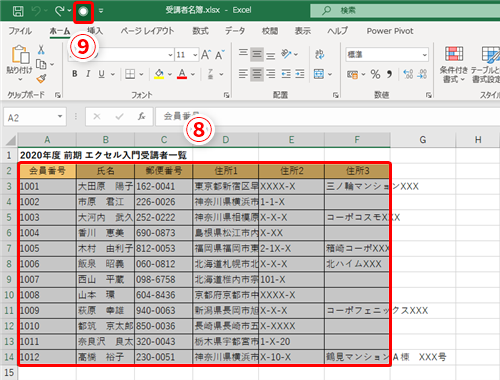Increase font size with large A
Screen dimensions: 500x380
(x=206, y=55)
